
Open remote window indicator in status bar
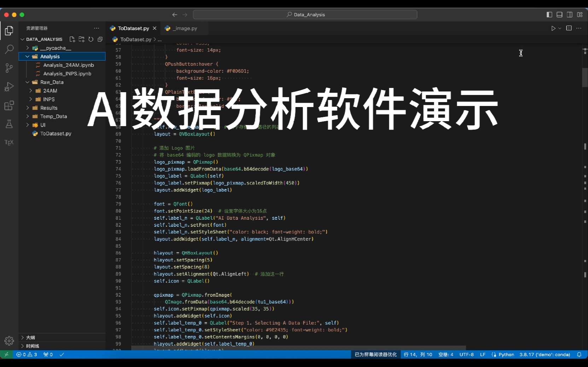[6, 355]
